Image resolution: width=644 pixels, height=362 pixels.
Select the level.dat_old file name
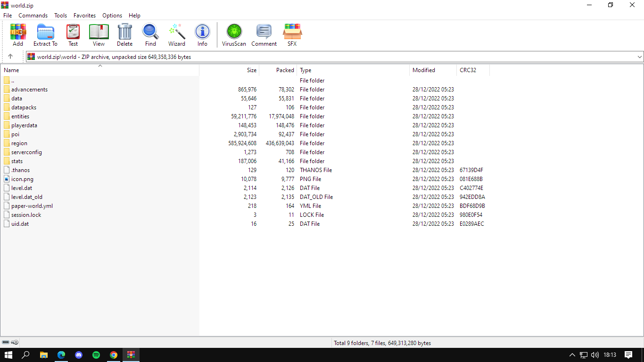(27, 197)
